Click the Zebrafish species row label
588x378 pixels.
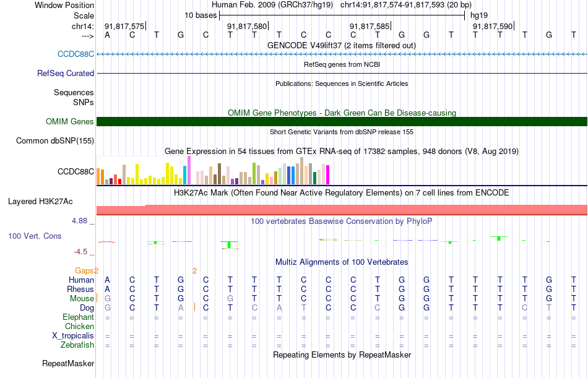click(77, 345)
